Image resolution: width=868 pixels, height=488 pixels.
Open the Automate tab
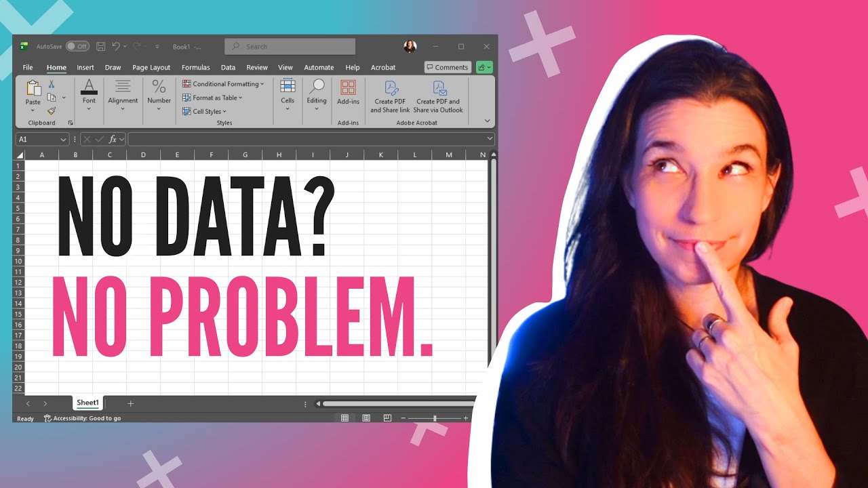(x=319, y=67)
